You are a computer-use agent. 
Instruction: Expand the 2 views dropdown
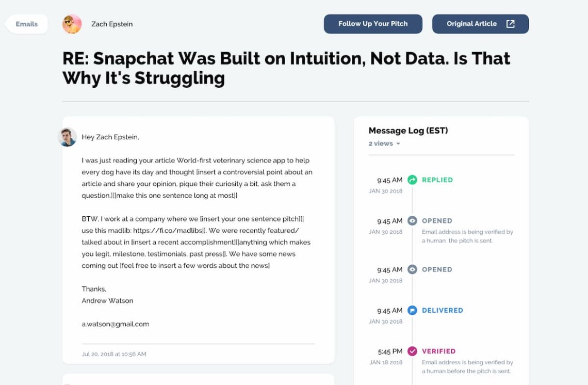coord(384,143)
